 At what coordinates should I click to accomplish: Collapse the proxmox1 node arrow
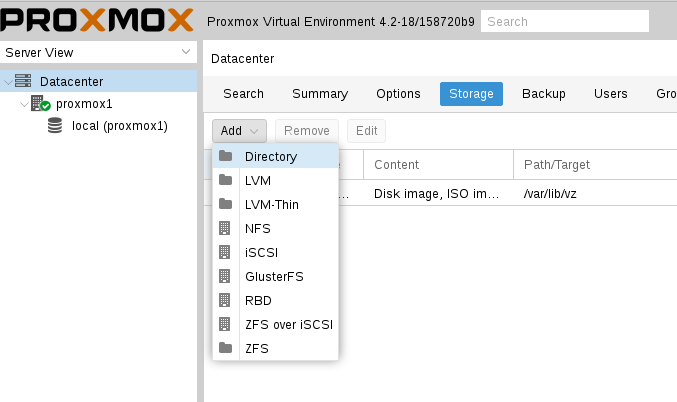23,104
